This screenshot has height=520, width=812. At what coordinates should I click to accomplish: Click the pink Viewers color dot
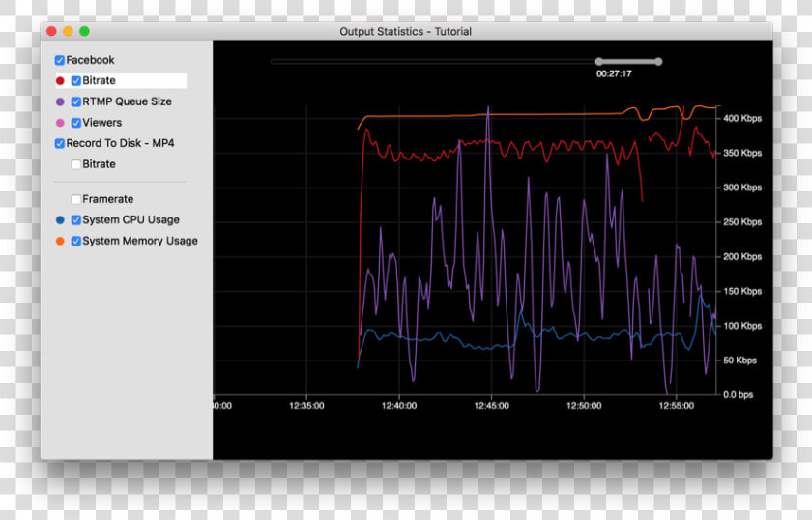tap(60, 123)
